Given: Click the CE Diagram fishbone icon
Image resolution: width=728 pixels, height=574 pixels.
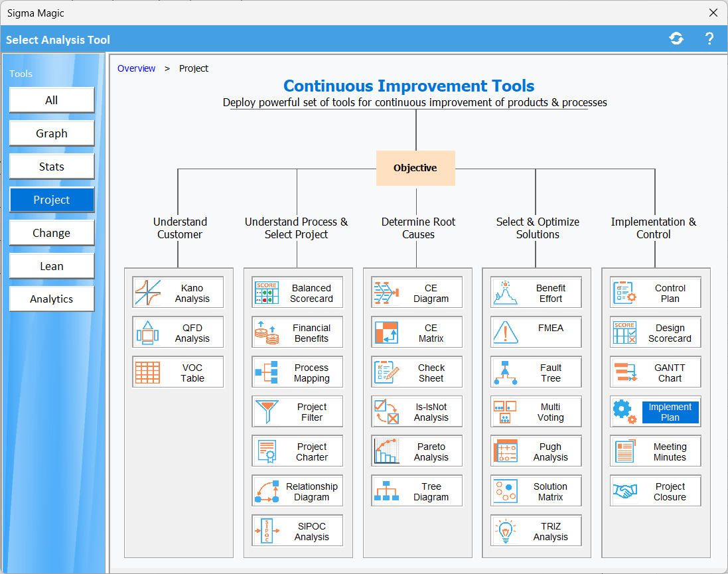Looking at the screenshot, I should coord(386,293).
